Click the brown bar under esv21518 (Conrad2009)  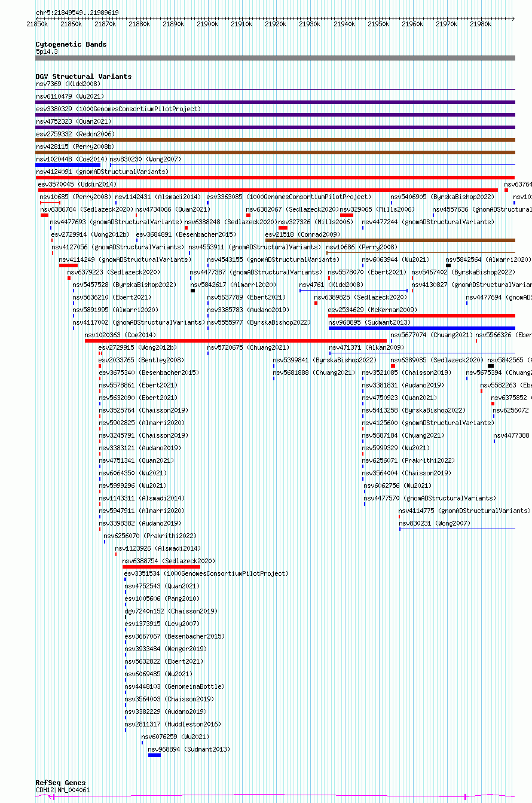(x=390, y=240)
